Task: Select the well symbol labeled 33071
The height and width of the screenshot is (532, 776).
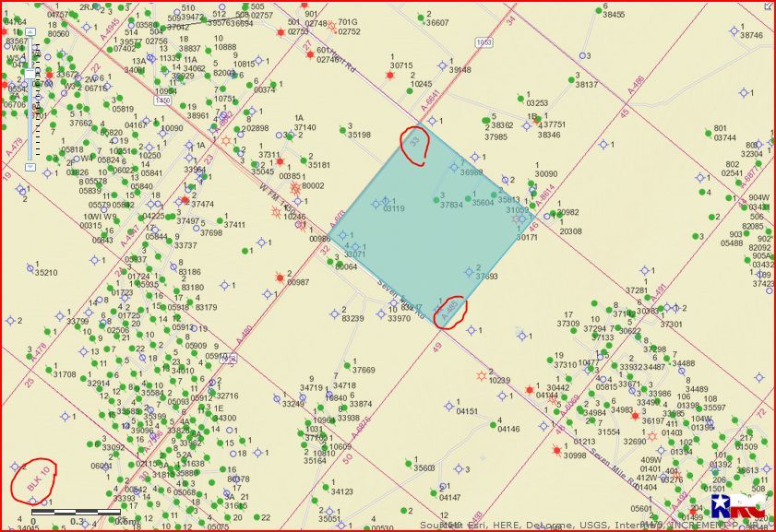Action: pyautogui.click(x=355, y=247)
